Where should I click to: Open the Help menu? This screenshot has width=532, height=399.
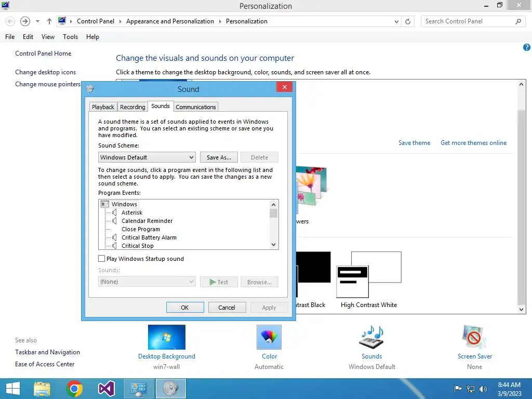(x=92, y=37)
